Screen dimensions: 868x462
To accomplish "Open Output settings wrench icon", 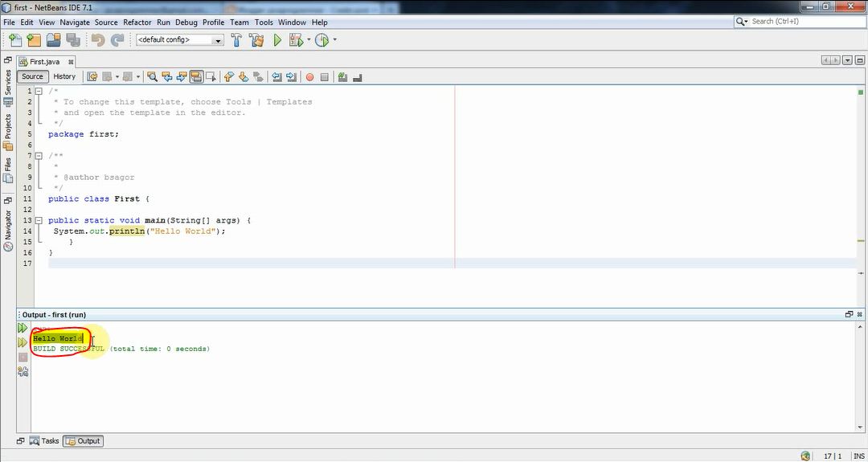I will [x=23, y=372].
